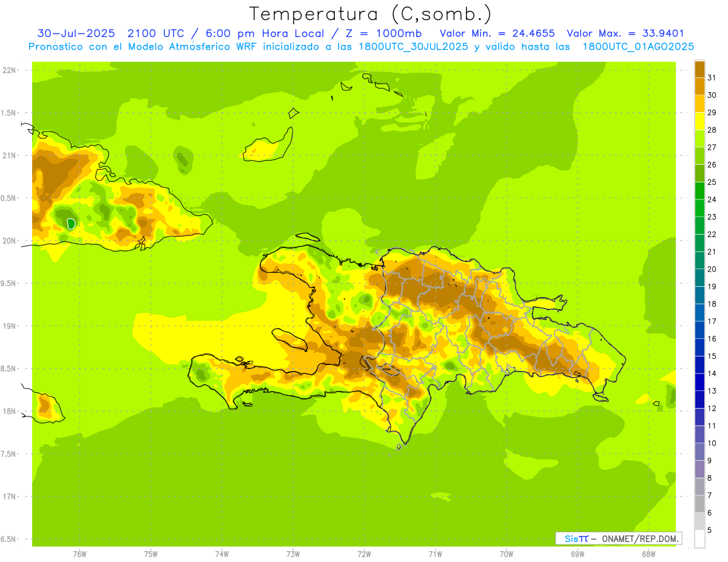Click the dark brown swatch above legend value 31

[x=699, y=69]
